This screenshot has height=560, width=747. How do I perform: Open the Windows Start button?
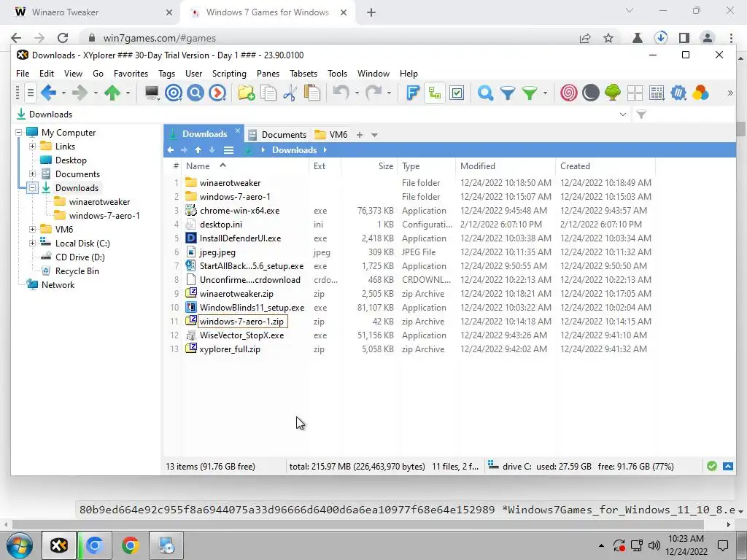click(20, 545)
